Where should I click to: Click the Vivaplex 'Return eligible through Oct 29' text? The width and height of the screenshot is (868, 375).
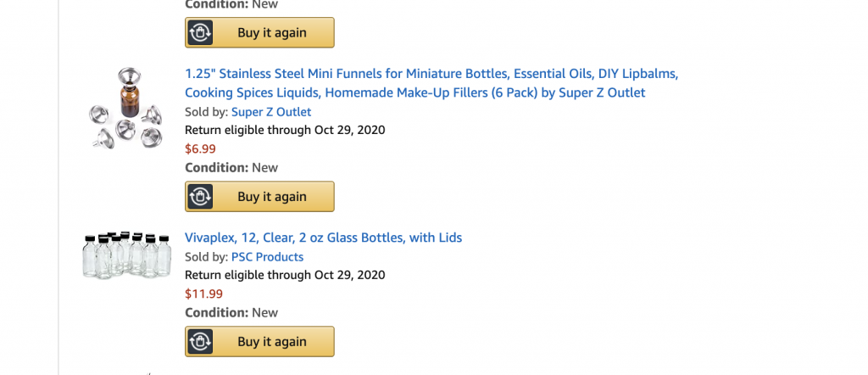coord(285,276)
